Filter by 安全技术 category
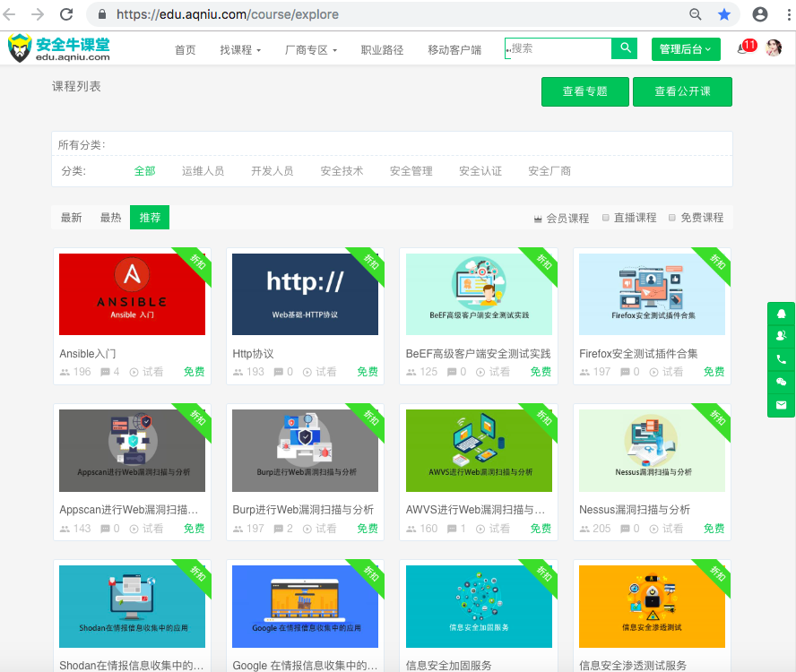Image resolution: width=796 pixels, height=672 pixels. pos(342,171)
